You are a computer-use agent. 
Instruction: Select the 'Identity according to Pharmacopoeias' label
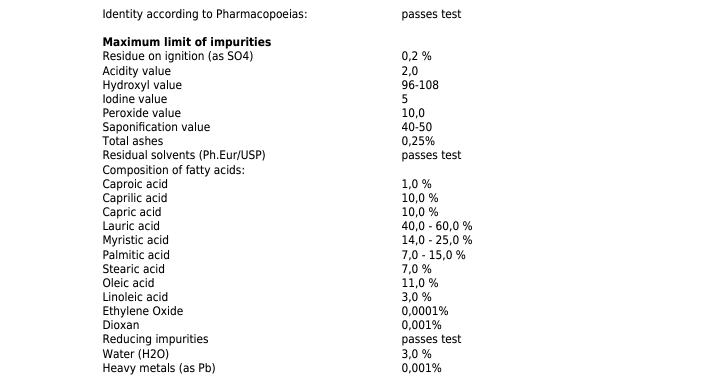(205, 14)
